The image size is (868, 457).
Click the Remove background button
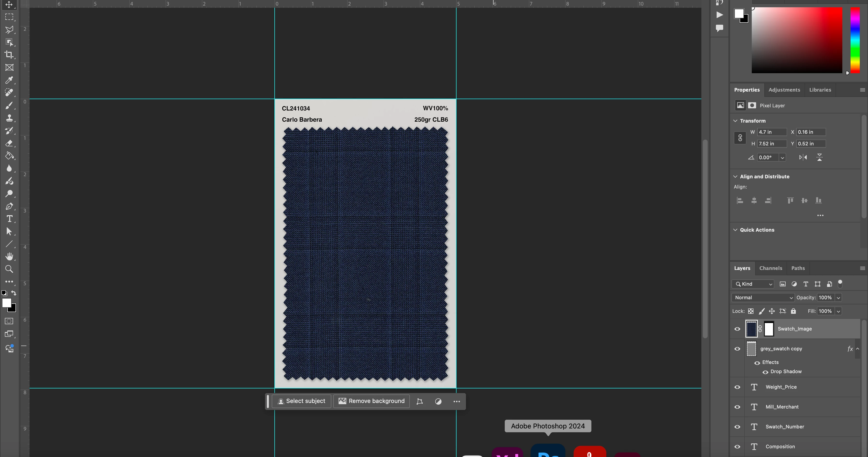[371, 401]
